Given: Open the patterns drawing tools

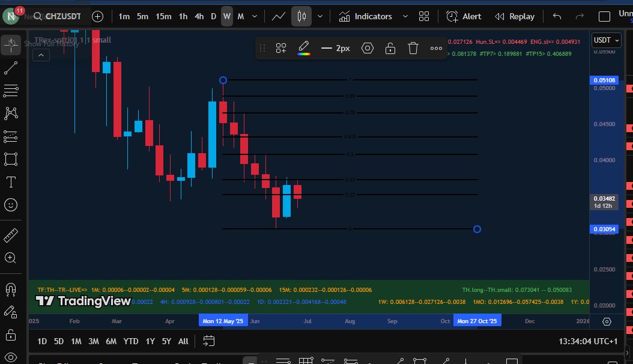Looking at the screenshot, I should 11,114.
